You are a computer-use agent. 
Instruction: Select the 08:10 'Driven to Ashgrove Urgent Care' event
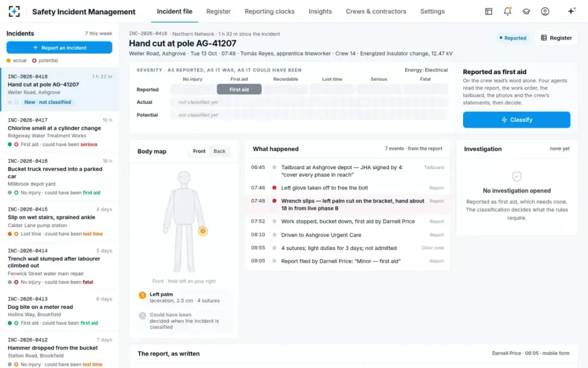pyautogui.click(x=347, y=235)
